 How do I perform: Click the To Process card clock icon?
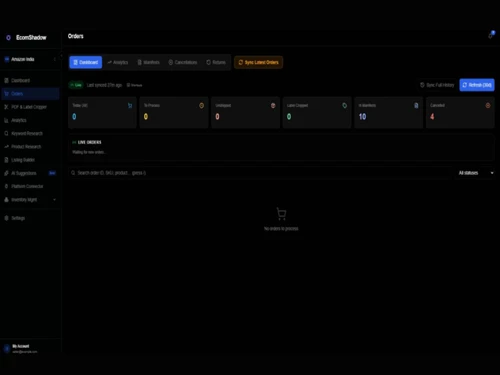pos(202,106)
